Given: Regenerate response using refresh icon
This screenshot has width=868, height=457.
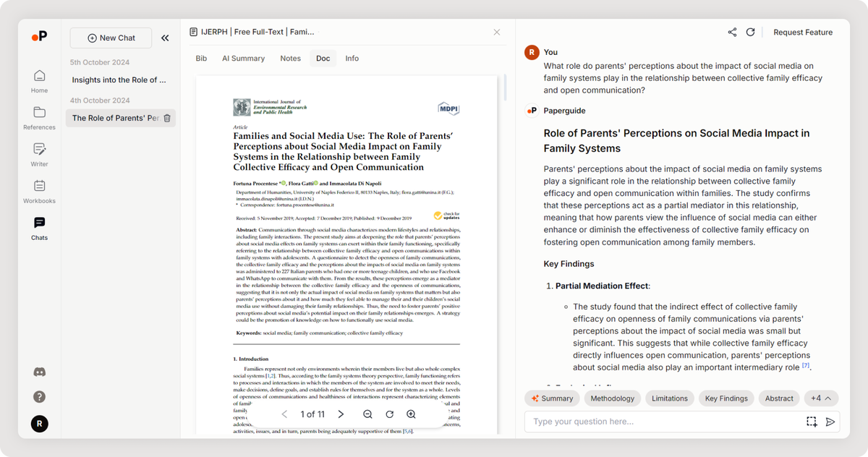Looking at the screenshot, I should 750,33.
